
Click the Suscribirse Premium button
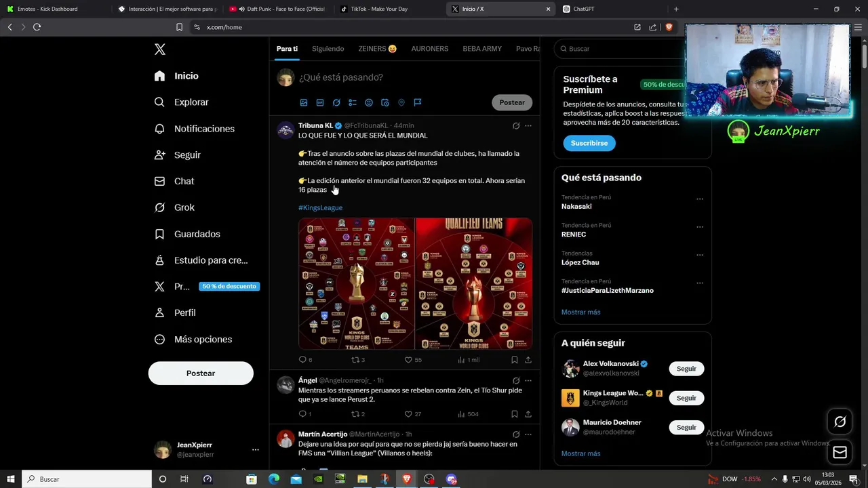589,143
